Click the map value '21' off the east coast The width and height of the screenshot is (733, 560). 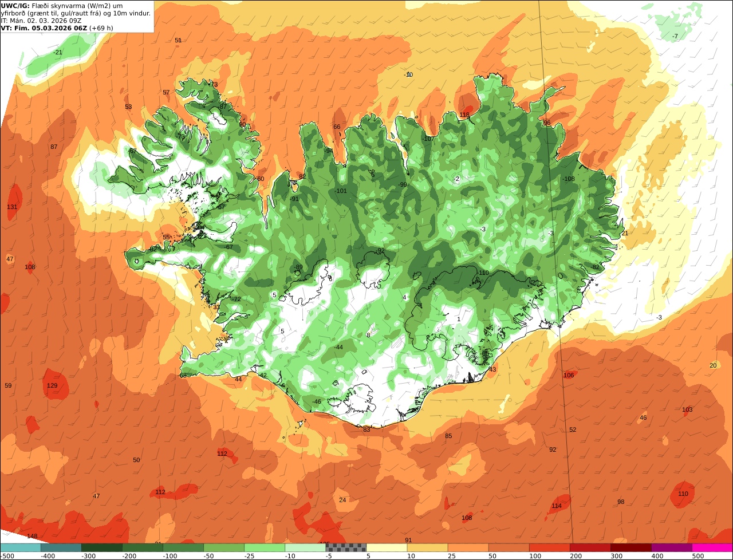tap(625, 233)
